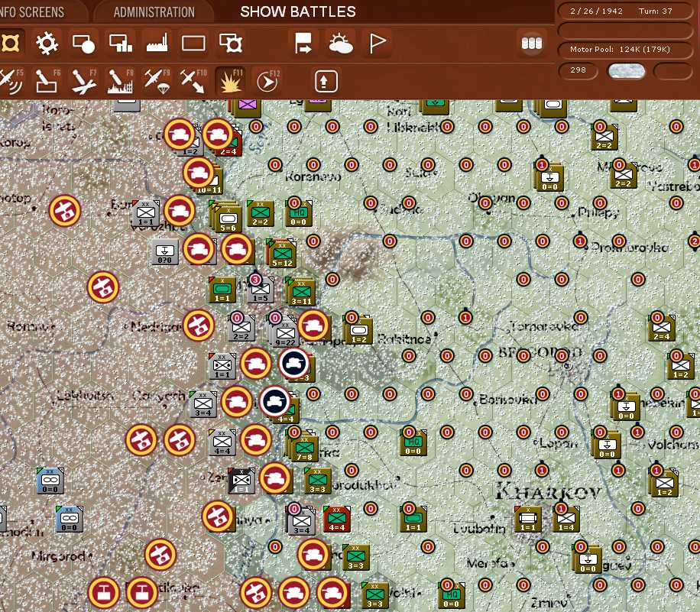Screen dimensions: 700x612
Task: Open the INFO SCREENS tab
Action: (32, 11)
